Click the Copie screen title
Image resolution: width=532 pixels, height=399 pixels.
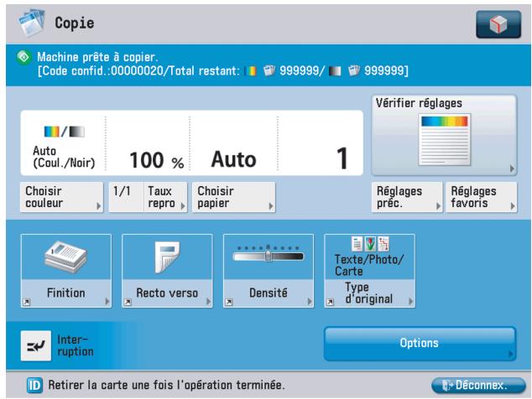coord(75,23)
